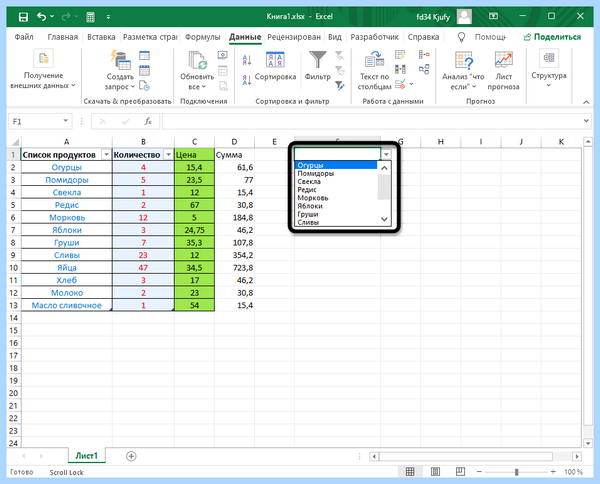Click the 100 % zoom level

click(x=573, y=472)
